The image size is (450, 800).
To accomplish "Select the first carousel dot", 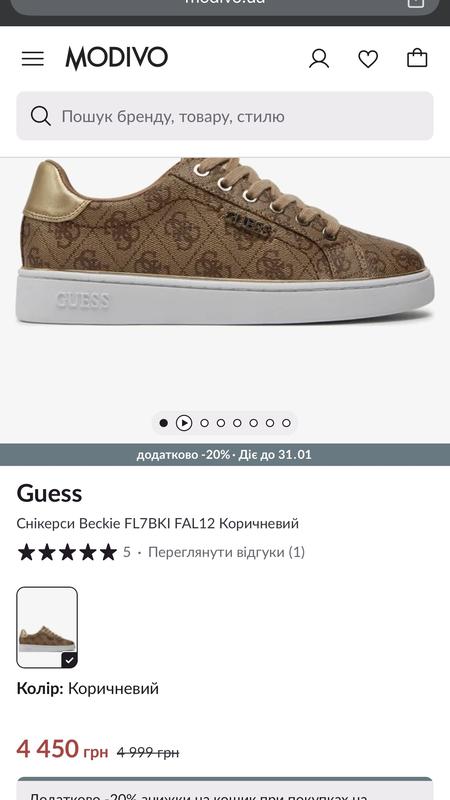I will (x=163, y=423).
